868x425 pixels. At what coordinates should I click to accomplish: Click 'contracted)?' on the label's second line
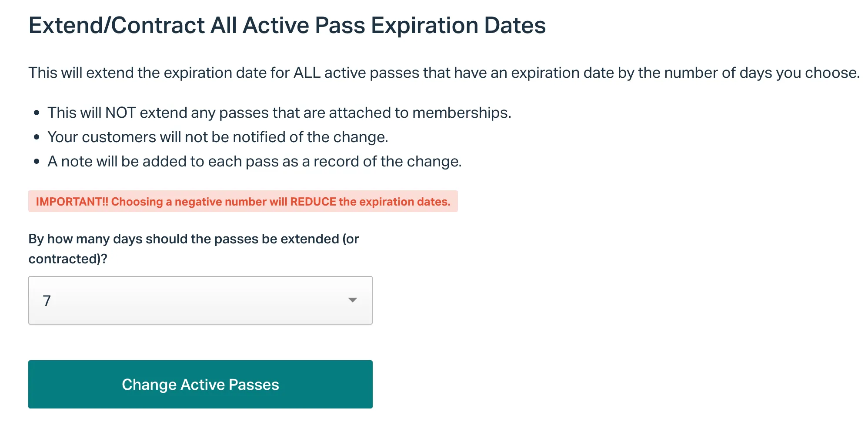[68, 259]
